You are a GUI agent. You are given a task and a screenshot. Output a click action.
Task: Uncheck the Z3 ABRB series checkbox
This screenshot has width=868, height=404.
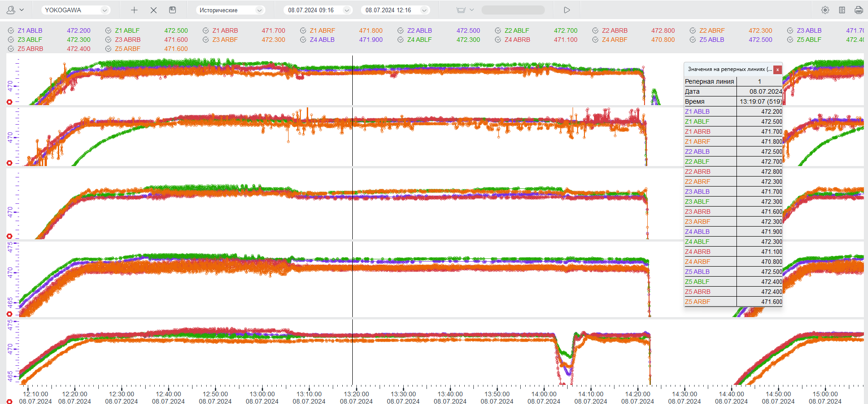click(108, 40)
